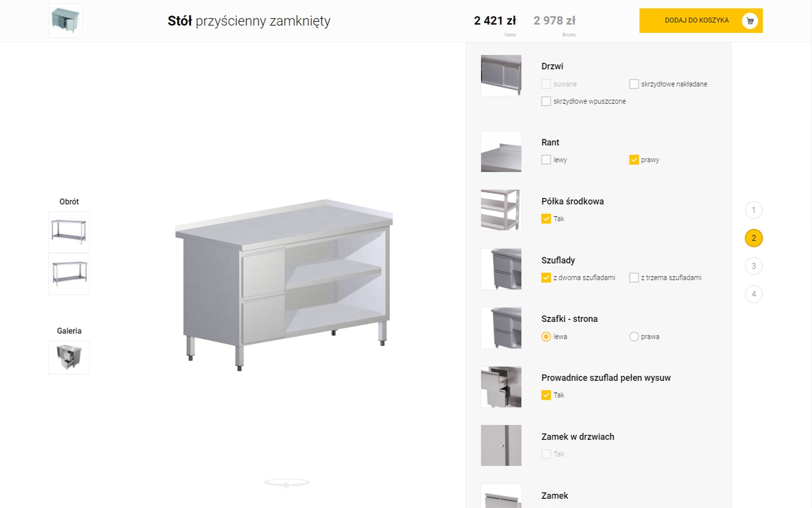Choose prawa for Szafki - strona
This screenshot has width=812, height=508.
[634, 337]
